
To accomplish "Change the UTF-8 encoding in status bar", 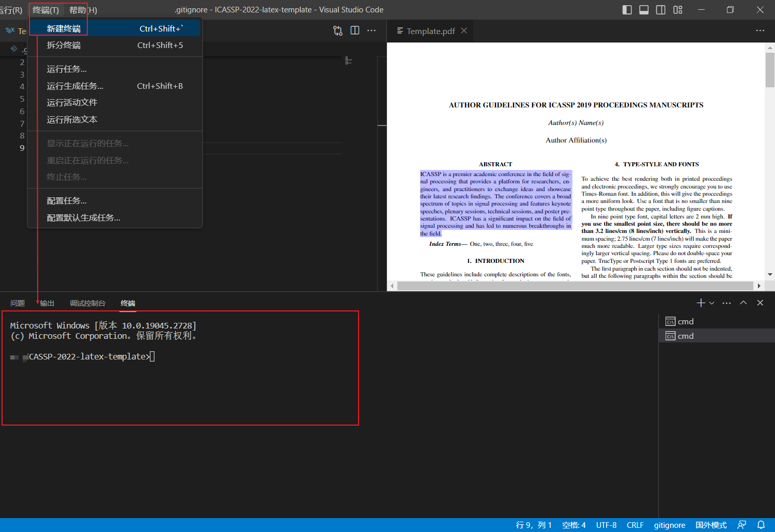I will 607,525.
